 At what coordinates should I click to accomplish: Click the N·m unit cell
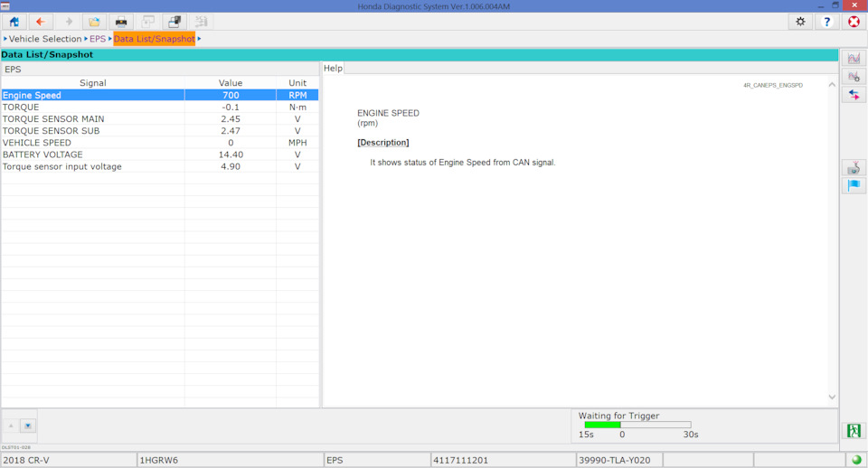pyautogui.click(x=297, y=108)
